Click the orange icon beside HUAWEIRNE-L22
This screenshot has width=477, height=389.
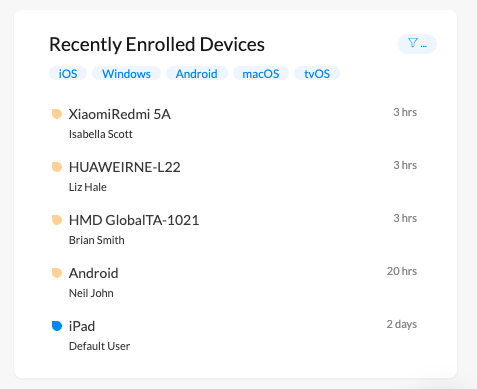57,167
